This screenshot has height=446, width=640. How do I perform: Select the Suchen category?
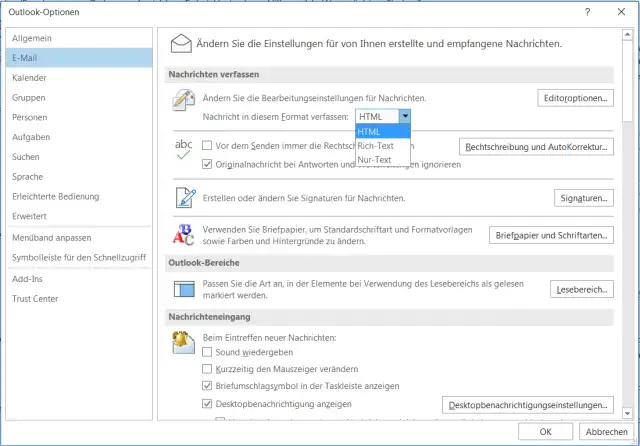(x=79, y=157)
